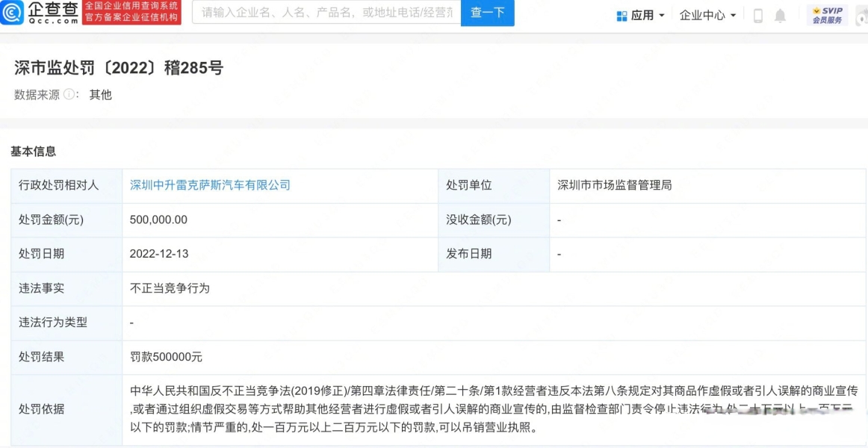Open 深圳中升雷克萨斯汽车有限公司 company link
The width and height of the screenshot is (868, 448).
(x=210, y=185)
